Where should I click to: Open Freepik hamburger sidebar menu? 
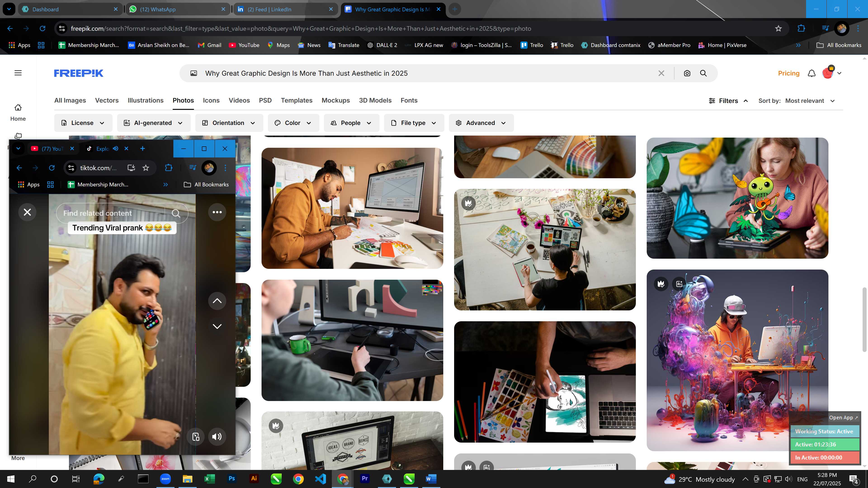pos(18,73)
